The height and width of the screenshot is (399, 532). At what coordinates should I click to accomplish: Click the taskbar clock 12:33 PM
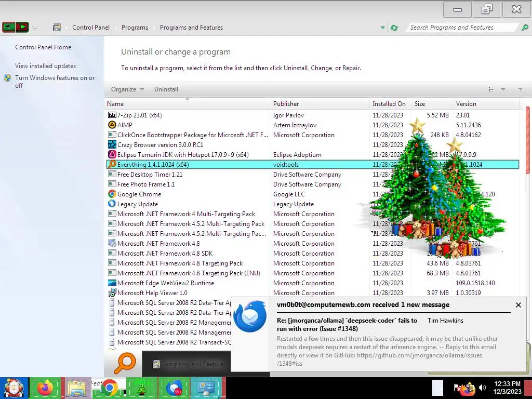click(x=507, y=384)
